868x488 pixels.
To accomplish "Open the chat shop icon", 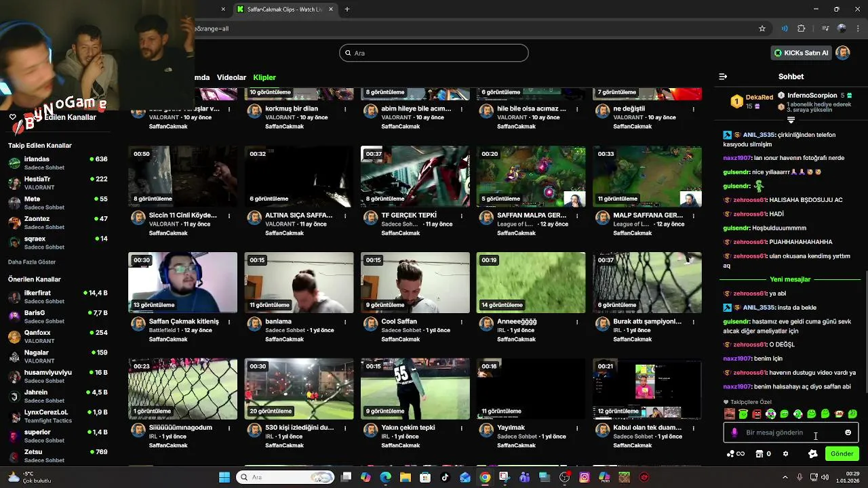I will [x=759, y=454].
